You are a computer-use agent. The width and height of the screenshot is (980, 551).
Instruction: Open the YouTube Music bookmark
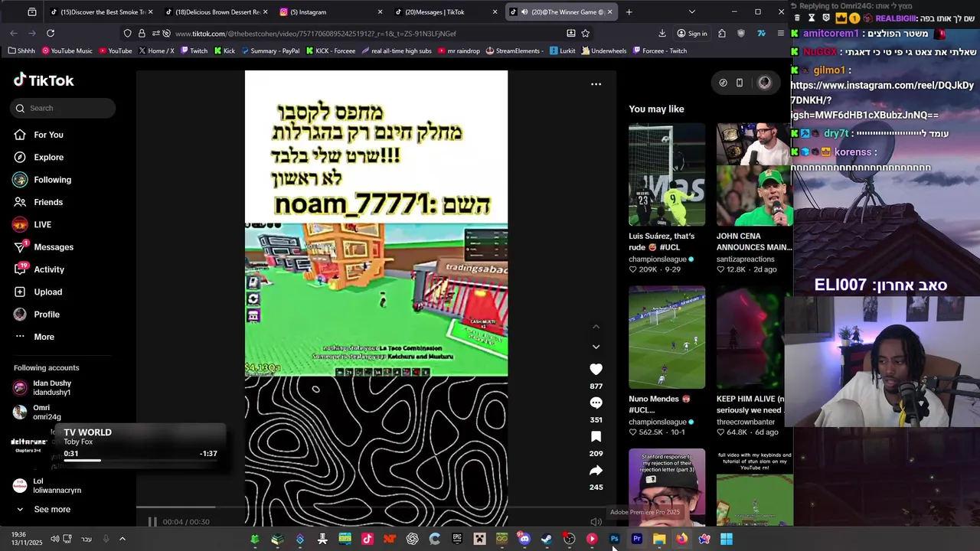67,51
